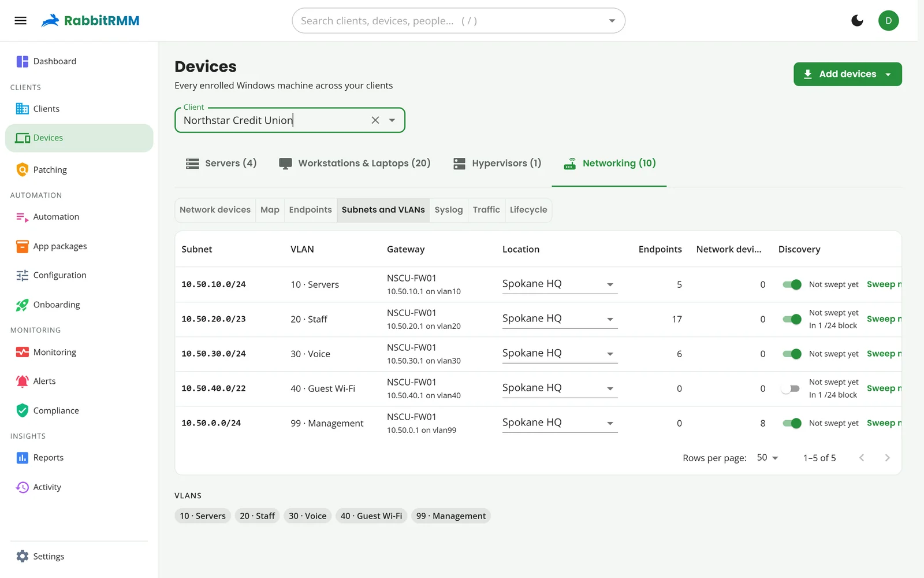Viewport: 924px width, 578px height.
Task: Enable discovery for 10.50.40.0/22 Guest Wi-Fi
Action: tap(790, 388)
